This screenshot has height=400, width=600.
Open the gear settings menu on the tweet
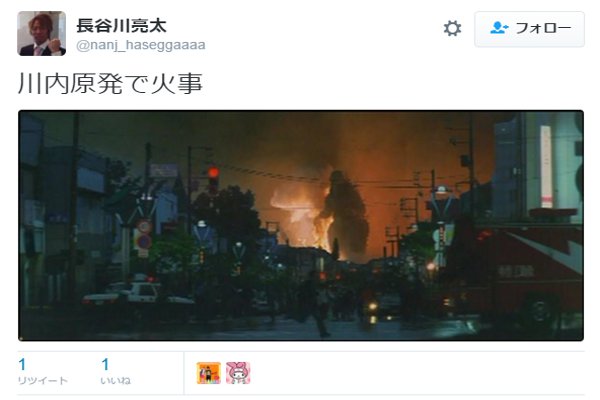[452, 29]
